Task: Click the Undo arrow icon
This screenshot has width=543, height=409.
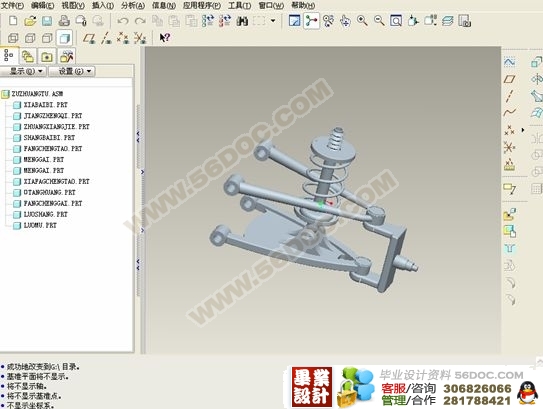Action: click(123, 21)
